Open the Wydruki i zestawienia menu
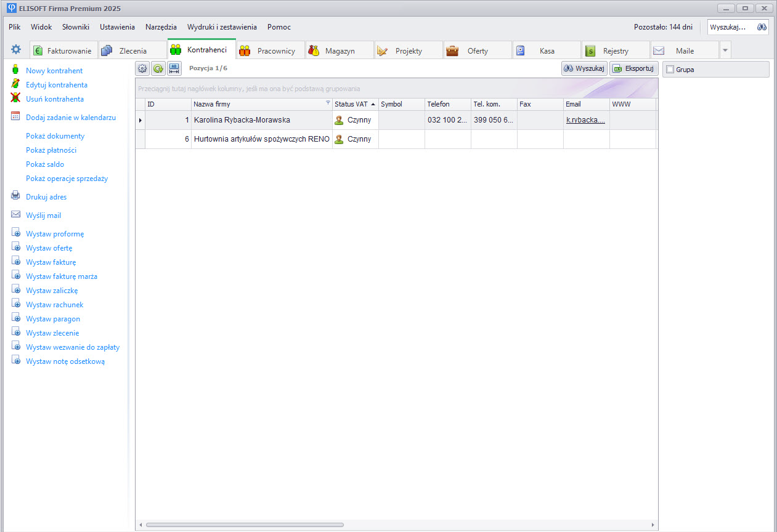777x532 pixels. (222, 27)
